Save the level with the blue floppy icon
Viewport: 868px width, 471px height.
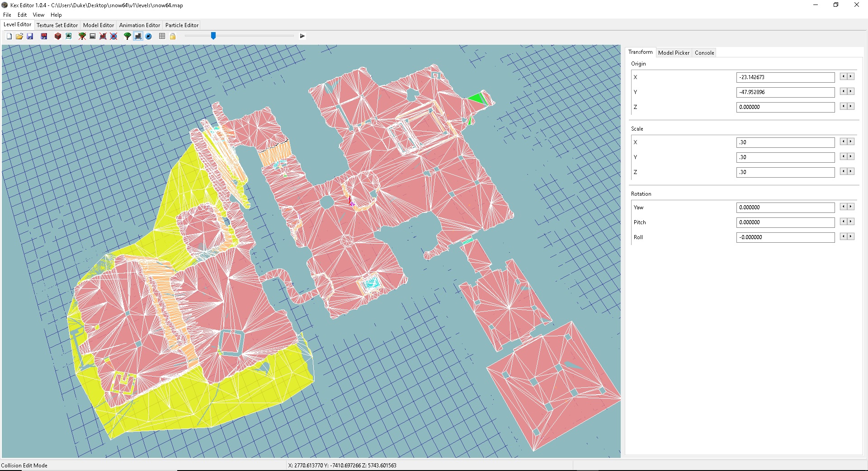30,36
